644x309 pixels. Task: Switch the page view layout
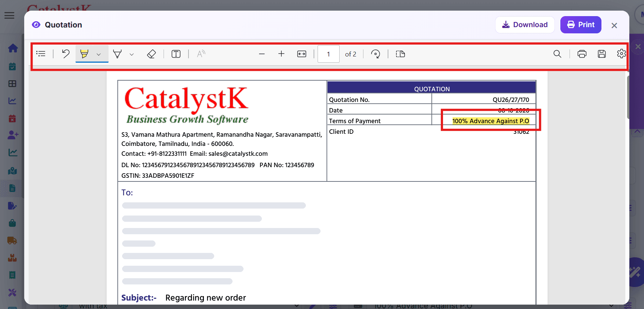point(400,54)
